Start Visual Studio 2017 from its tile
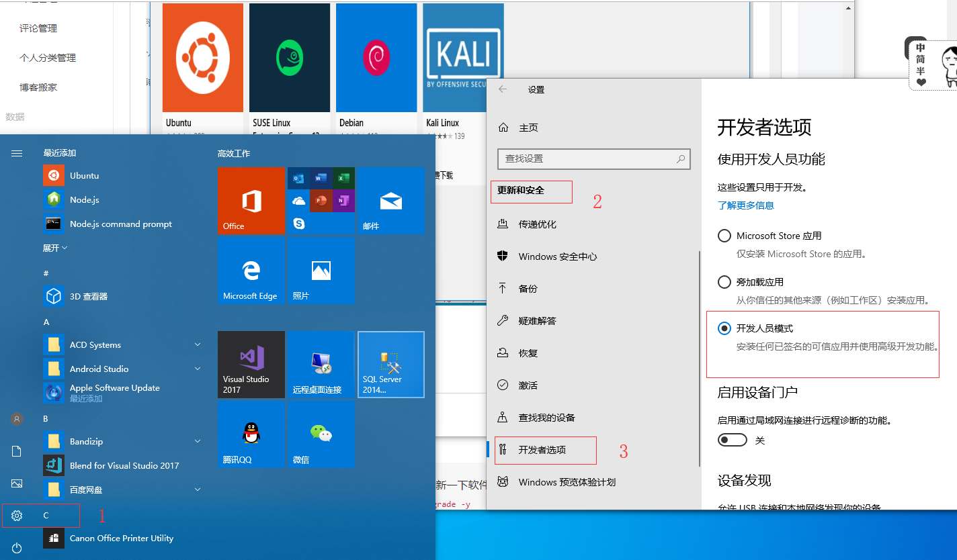This screenshot has height=560, width=957. 251,365
